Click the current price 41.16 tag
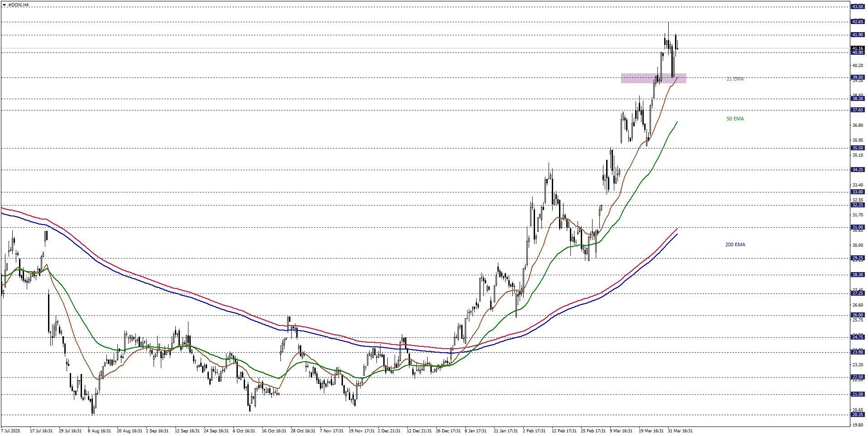The height and width of the screenshot is (436, 868). pos(858,48)
